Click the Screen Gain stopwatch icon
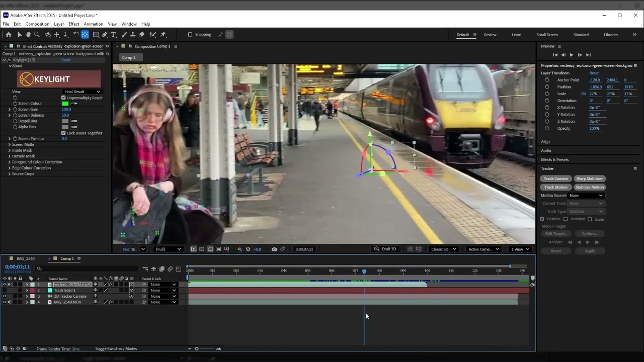 coord(15,110)
